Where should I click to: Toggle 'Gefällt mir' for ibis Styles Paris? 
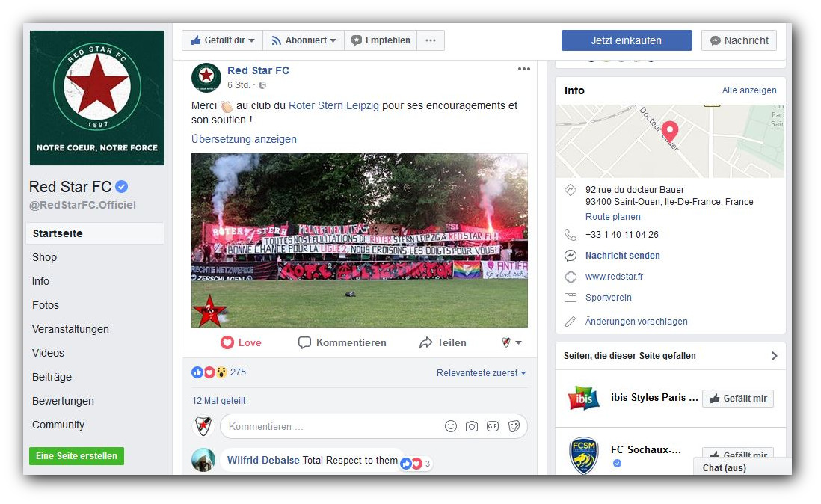click(x=737, y=399)
